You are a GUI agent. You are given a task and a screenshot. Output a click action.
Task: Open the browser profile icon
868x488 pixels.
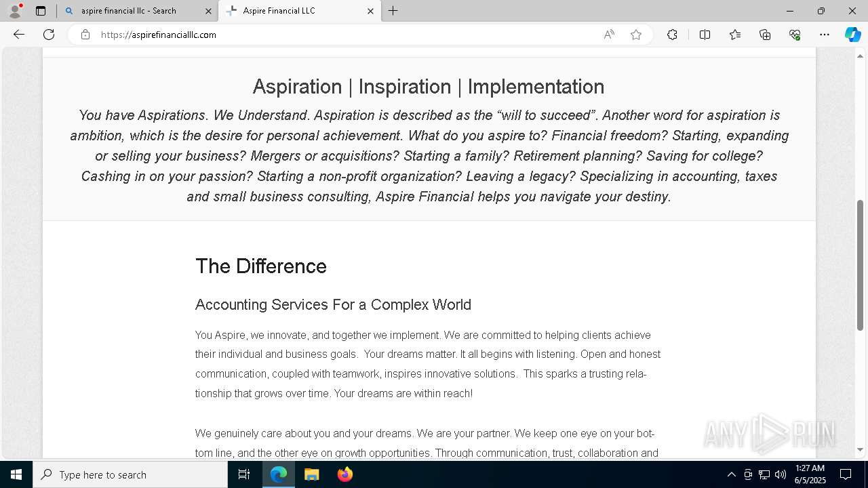15,11
